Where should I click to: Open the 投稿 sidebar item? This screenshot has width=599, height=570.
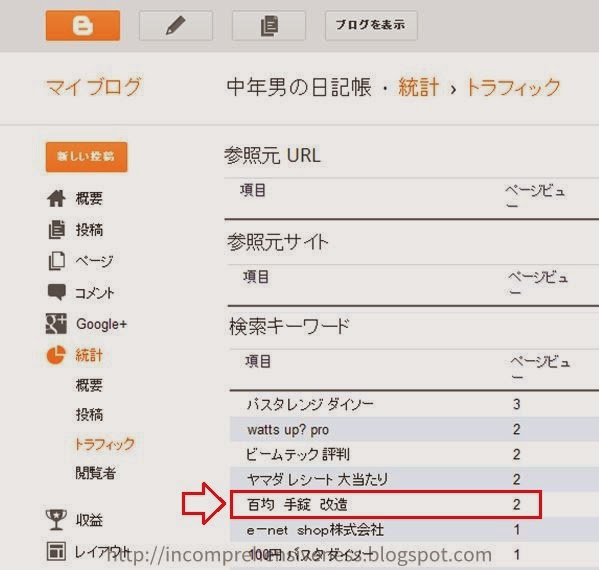(x=89, y=230)
